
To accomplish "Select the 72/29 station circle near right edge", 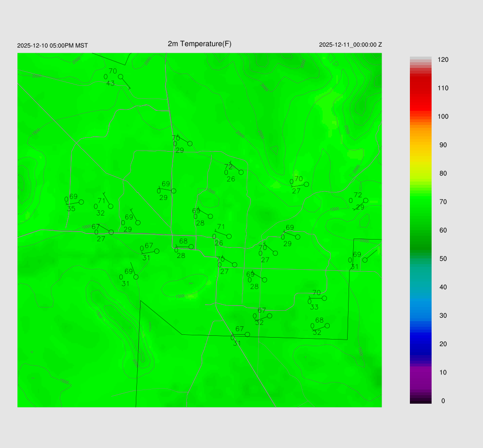I will [x=366, y=200].
